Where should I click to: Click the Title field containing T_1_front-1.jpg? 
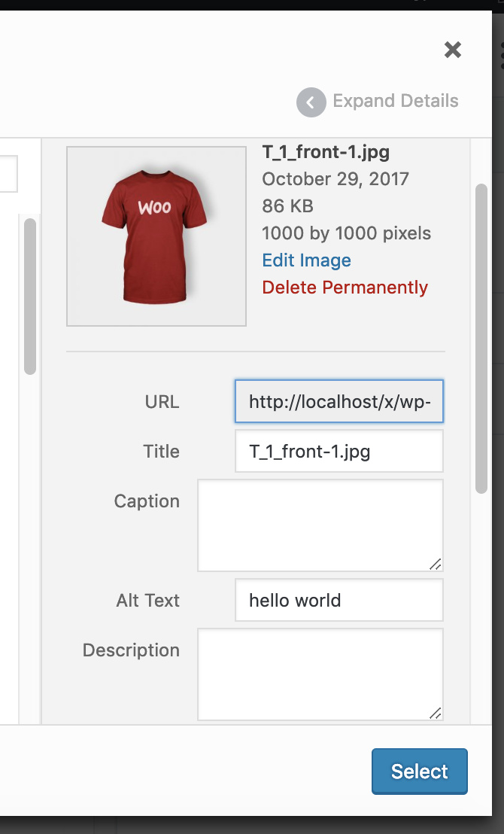[339, 452]
